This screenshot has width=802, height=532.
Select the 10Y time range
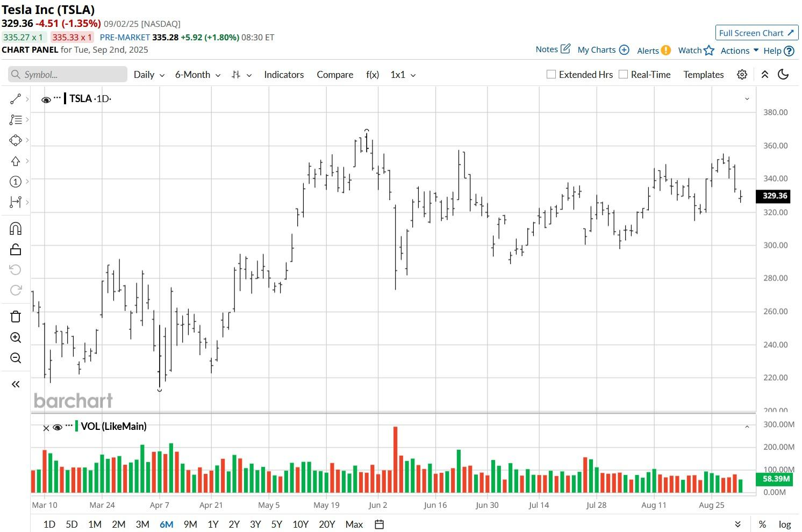pos(300,524)
